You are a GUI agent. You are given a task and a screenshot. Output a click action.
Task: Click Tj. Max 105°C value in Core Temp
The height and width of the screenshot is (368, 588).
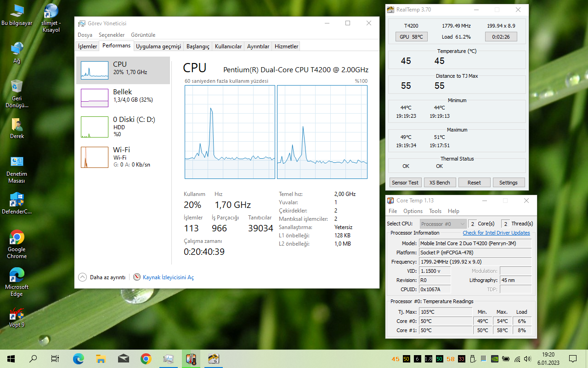click(446, 312)
